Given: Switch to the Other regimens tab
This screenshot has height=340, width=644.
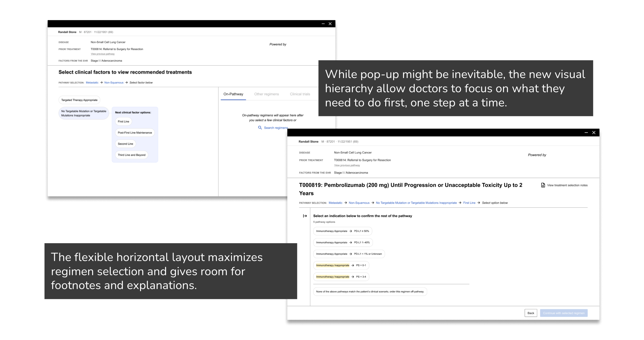Looking at the screenshot, I should tap(266, 94).
